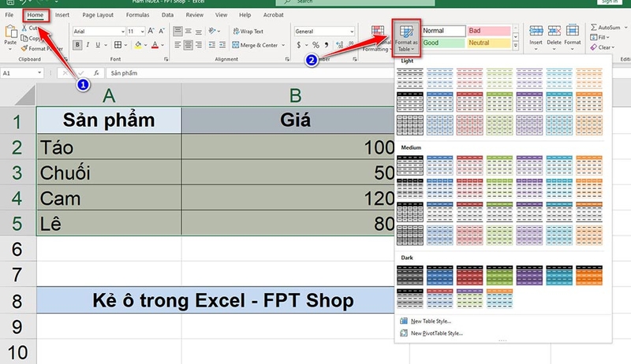Apply the Good cell style
This screenshot has width=631, height=364.
443,43
